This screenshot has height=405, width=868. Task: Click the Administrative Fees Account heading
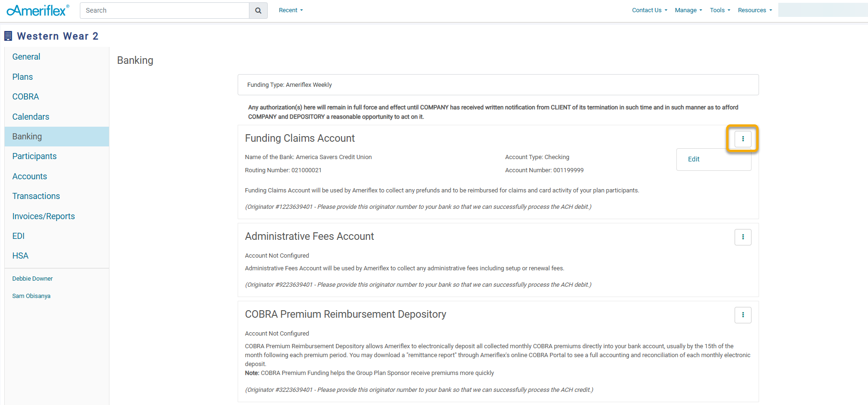310,237
